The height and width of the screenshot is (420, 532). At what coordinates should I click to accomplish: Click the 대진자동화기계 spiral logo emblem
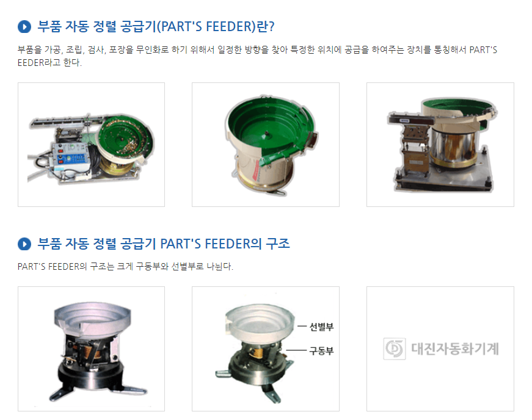click(x=394, y=349)
